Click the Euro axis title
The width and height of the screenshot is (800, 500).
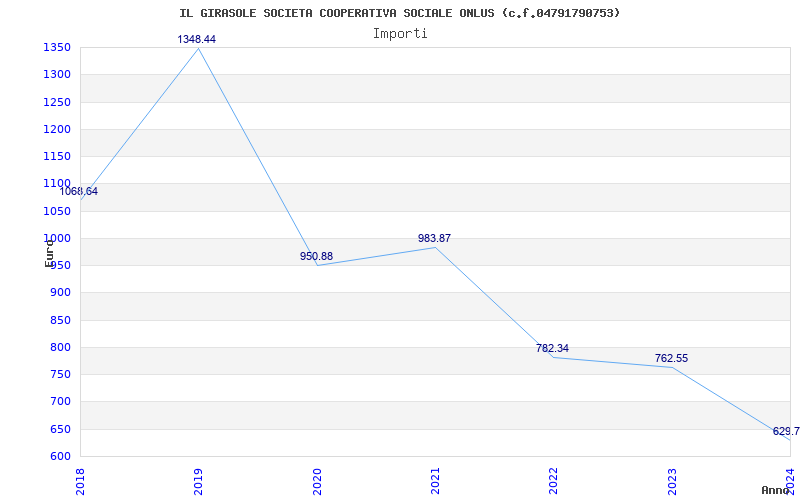click(x=49, y=253)
